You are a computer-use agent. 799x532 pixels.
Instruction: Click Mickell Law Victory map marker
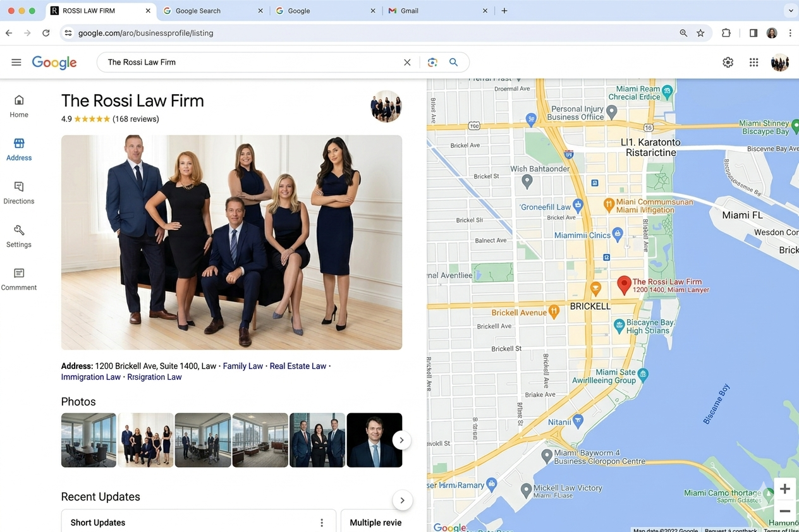coord(527,489)
